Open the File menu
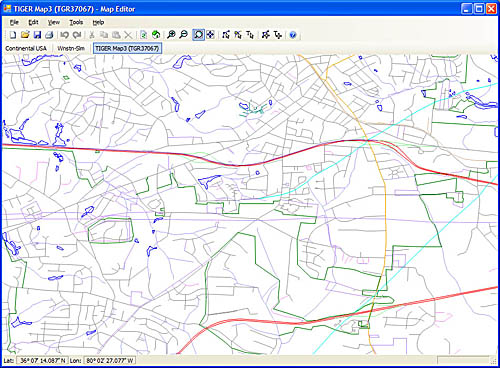The height and width of the screenshot is (368, 500). coord(14,22)
